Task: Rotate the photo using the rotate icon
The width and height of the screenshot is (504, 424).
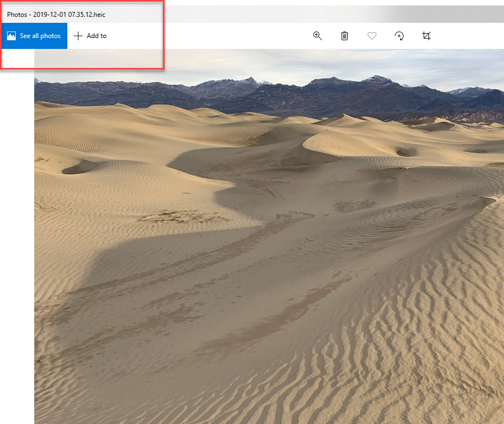Action: click(x=399, y=36)
